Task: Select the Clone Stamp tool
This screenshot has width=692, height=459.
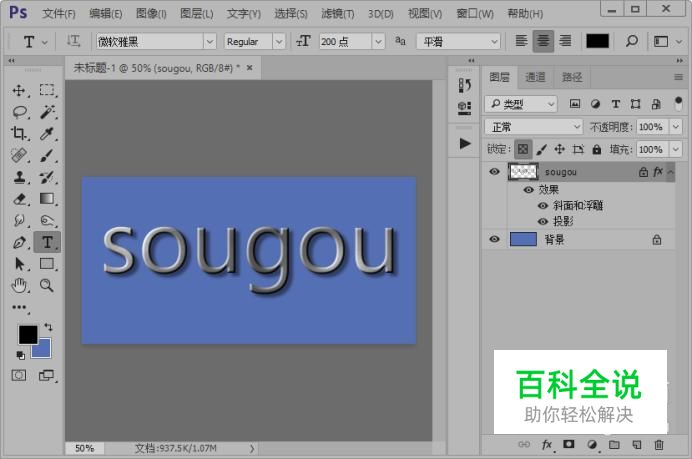Action: tap(19, 177)
